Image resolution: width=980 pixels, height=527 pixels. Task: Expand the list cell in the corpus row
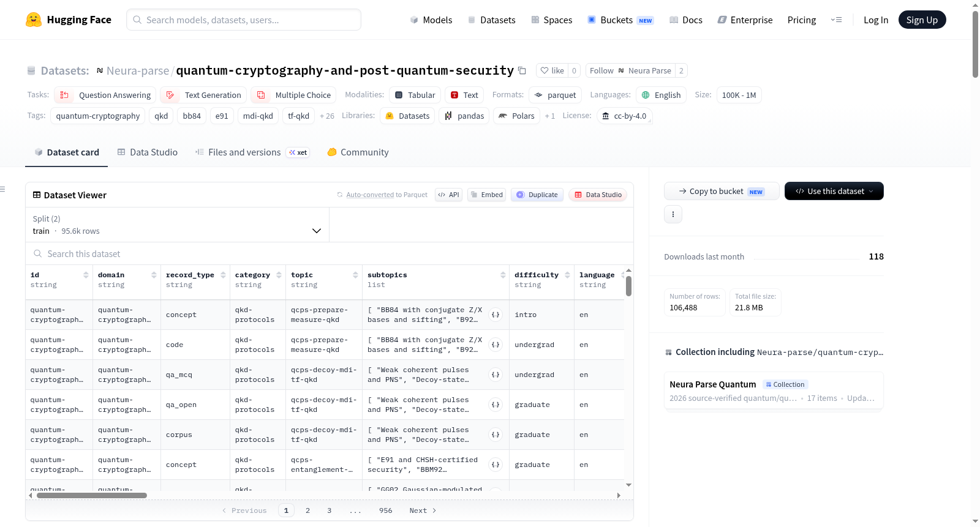(496, 435)
